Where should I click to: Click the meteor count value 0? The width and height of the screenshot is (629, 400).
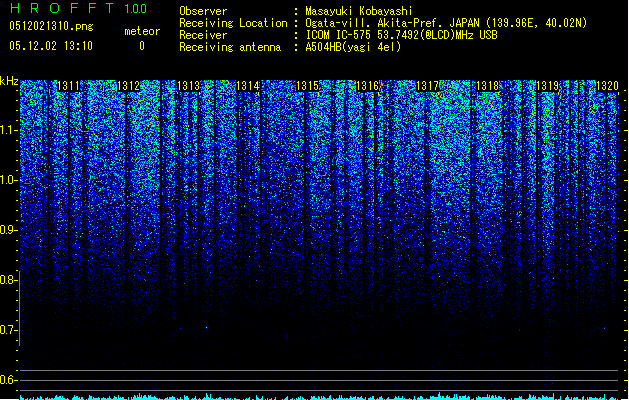click(142, 46)
